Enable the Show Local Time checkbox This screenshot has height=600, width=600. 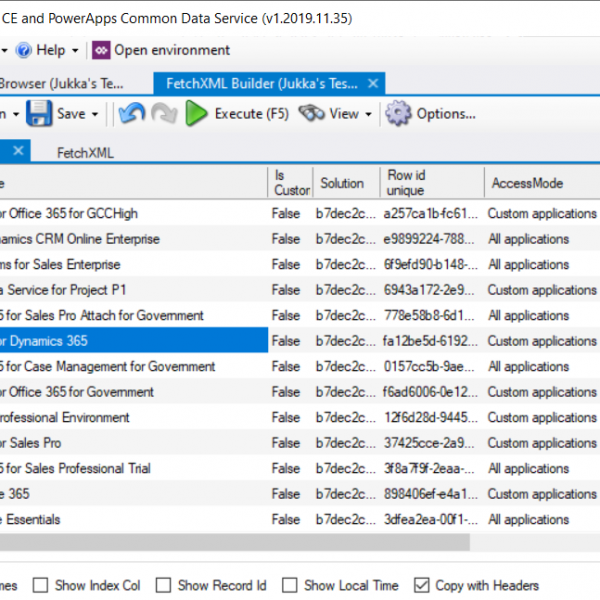pyautogui.click(x=290, y=585)
